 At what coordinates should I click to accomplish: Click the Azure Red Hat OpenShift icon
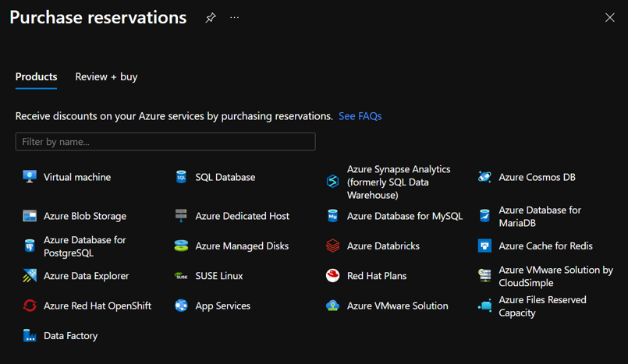point(30,306)
